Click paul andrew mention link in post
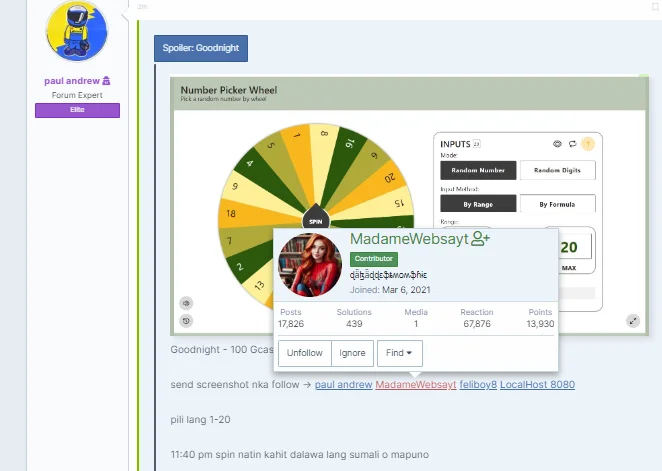This screenshot has width=662, height=471. 344,384
